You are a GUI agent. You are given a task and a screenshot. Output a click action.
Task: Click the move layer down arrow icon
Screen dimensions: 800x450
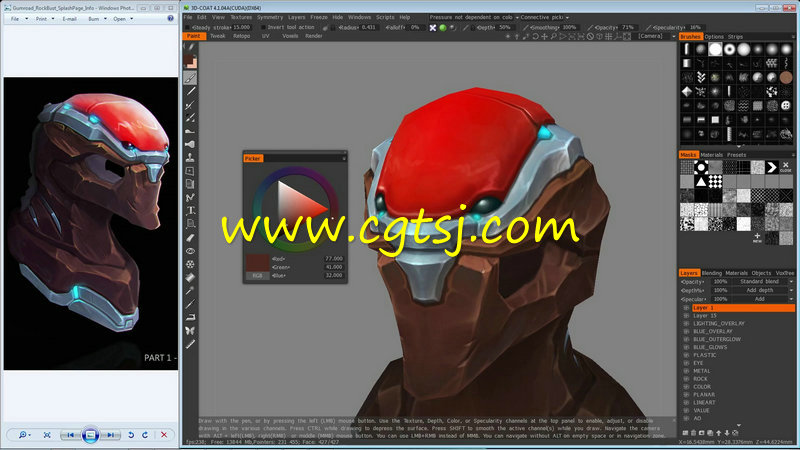tap(727, 433)
